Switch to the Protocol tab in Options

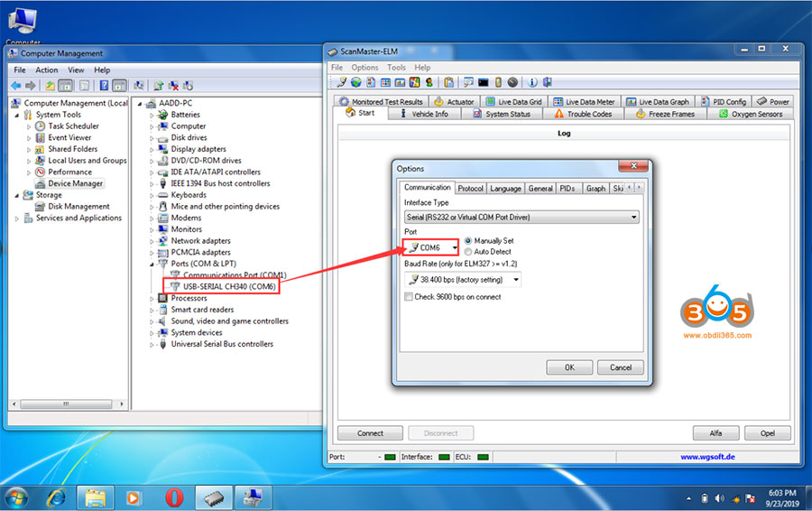point(470,189)
